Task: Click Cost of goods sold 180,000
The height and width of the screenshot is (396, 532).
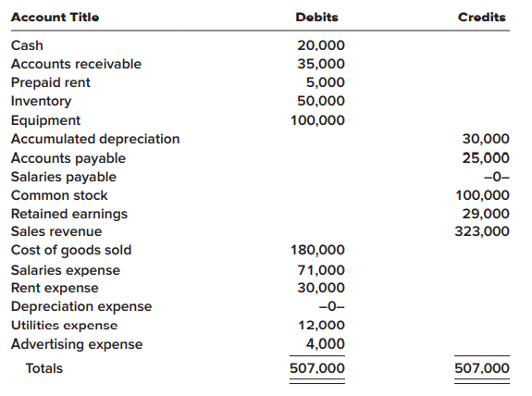Action: tap(317, 250)
